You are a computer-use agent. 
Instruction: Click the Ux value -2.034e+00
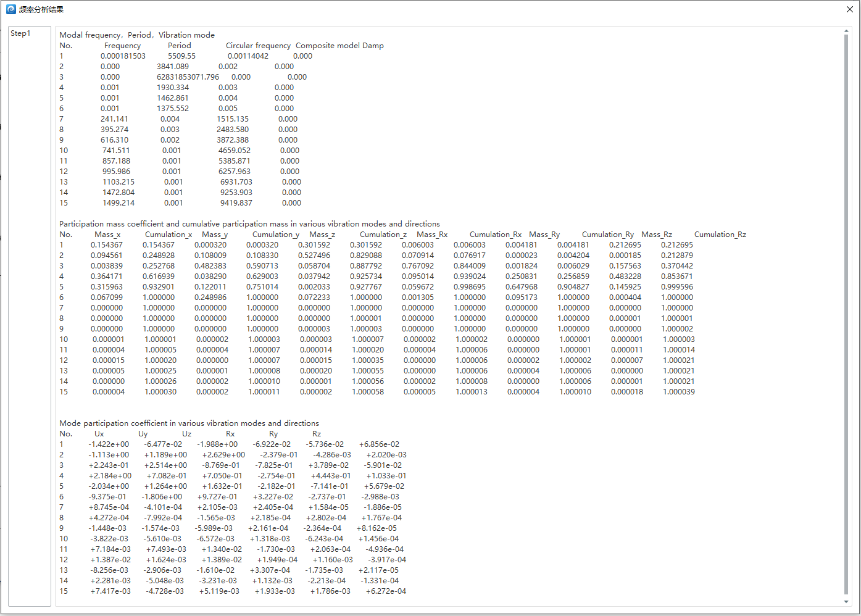(109, 486)
